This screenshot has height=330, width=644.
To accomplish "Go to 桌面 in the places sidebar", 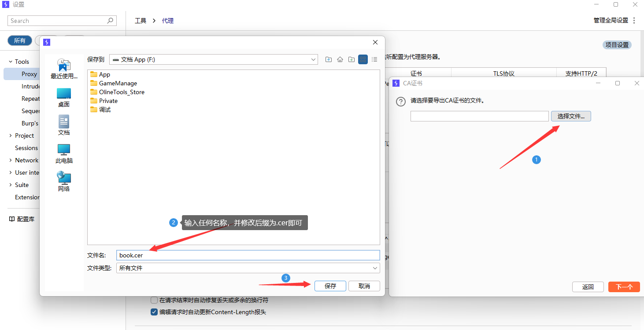I will pos(64,97).
